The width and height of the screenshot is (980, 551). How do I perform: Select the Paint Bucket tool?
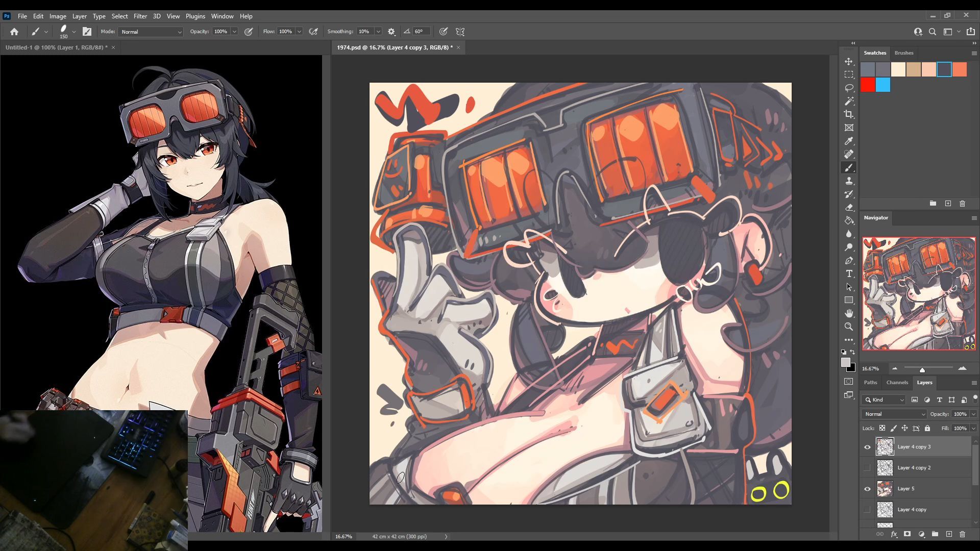point(849,220)
